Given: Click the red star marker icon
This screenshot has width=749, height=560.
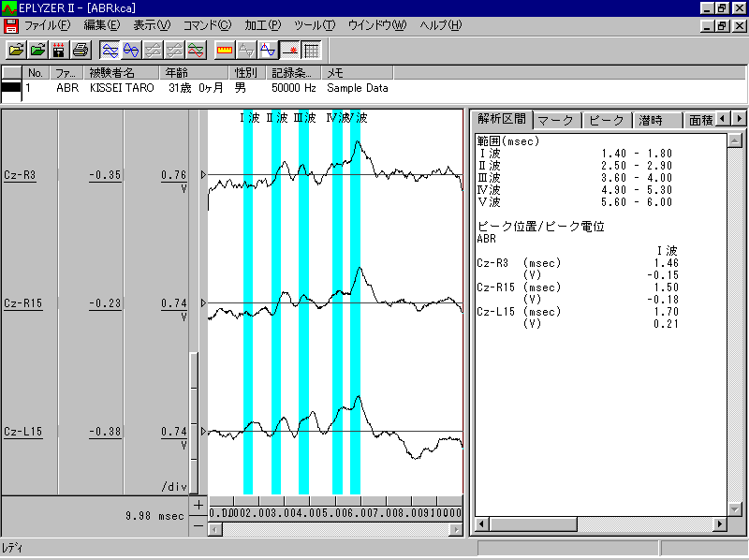Looking at the screenshot, I should point(289,49).
